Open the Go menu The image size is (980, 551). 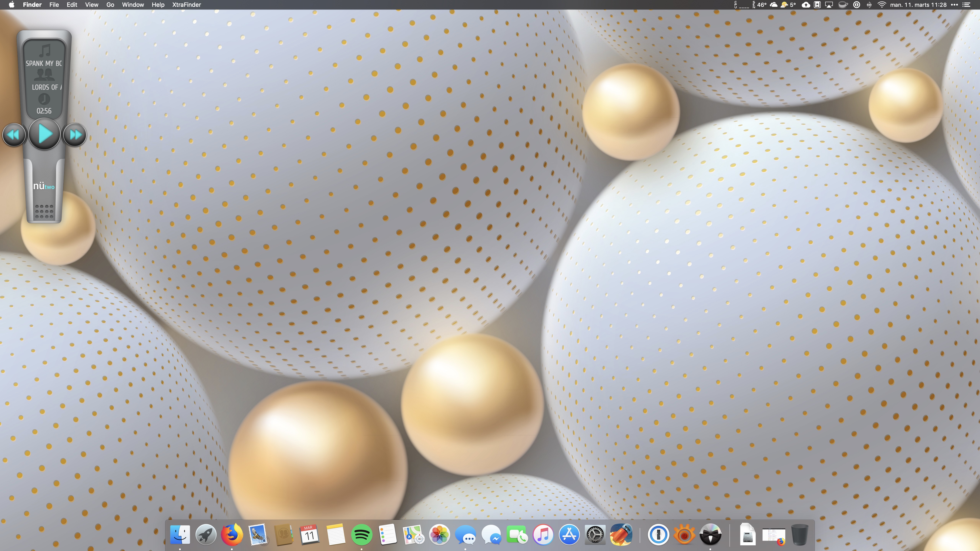pyautogui.click(x=110, y=4)
